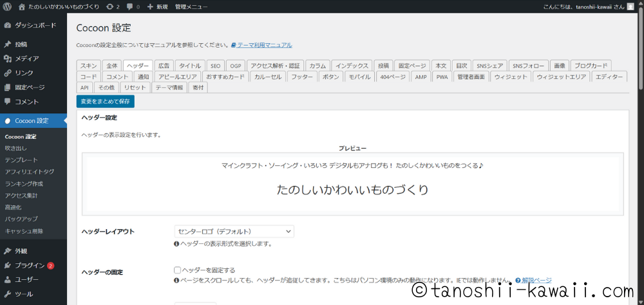Open the カラム tab
Image resolution: width=644 pixels, height=305 pixels.
tap(317, 66)
